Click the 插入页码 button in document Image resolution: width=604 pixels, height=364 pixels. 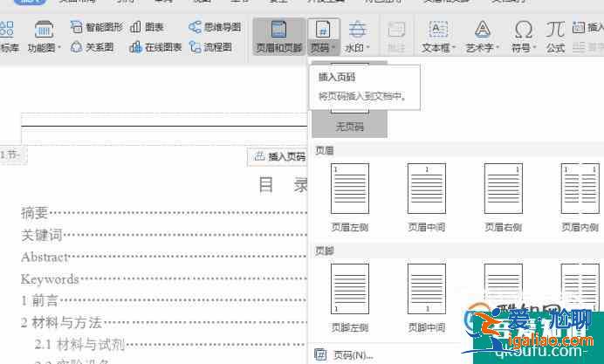pyautogui.click(x=279, y=156)
